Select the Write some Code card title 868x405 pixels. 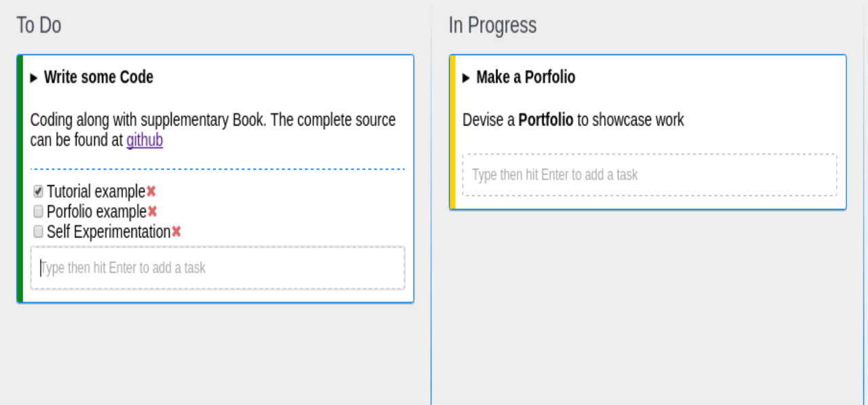(98, 77)
